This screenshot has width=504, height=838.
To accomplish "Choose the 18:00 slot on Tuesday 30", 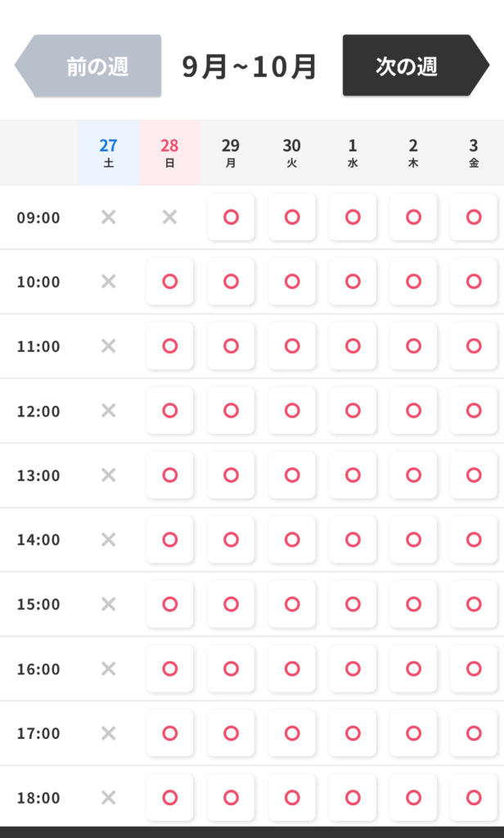I will pos(292,797).
